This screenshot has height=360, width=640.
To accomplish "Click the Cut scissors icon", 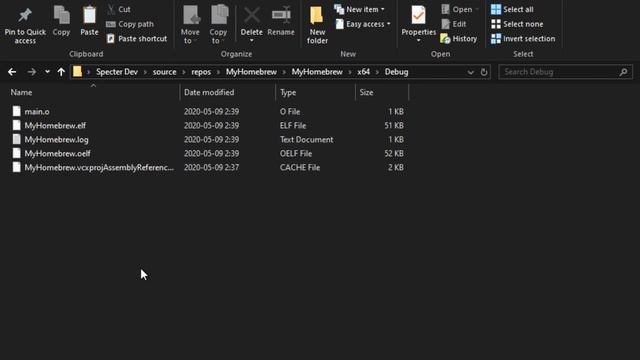I will click(111, 9).
